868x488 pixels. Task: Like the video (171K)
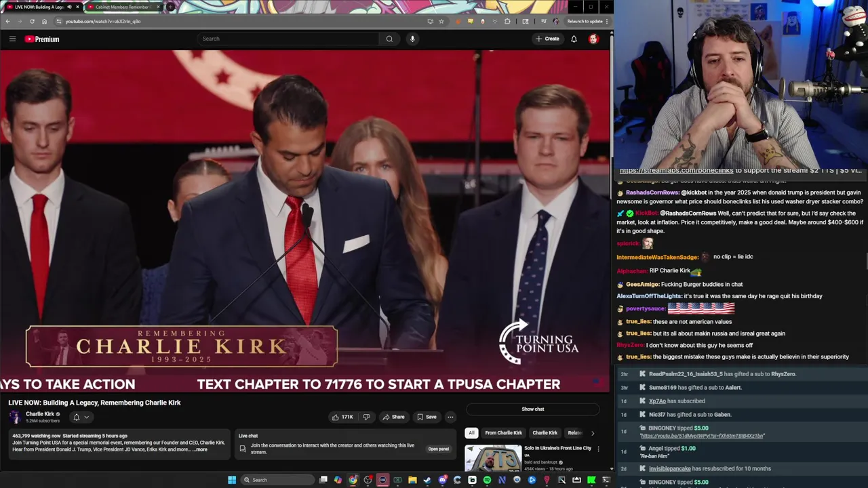coord(343,417)
